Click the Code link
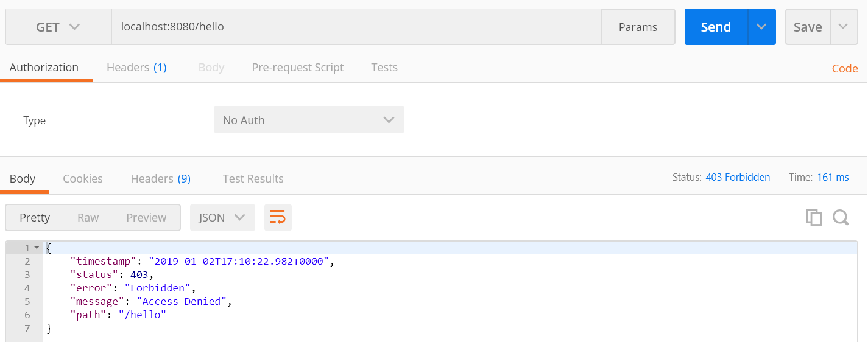 click(845, 69)
